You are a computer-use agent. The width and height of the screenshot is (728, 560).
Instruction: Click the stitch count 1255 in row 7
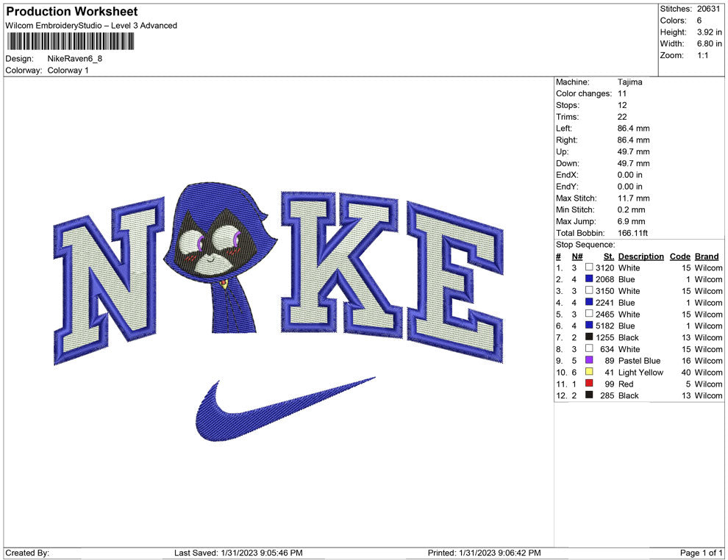click(604, 337)
